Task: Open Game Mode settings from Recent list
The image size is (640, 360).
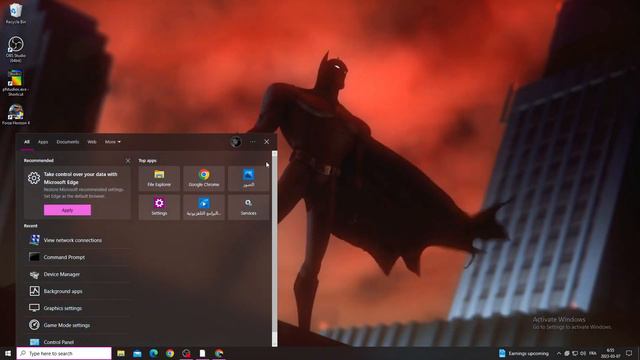Action: (x=78, y=325)
